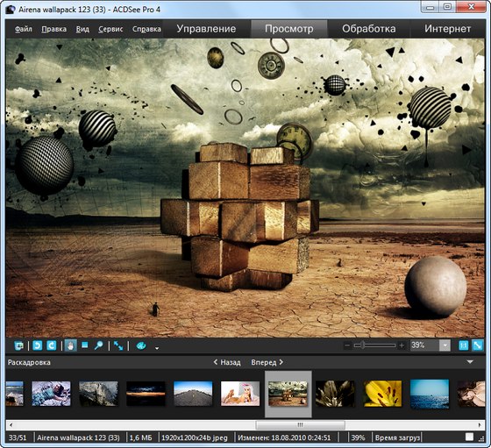
Task: Expand the small toolbar options arrow
Action: (157, 348)
